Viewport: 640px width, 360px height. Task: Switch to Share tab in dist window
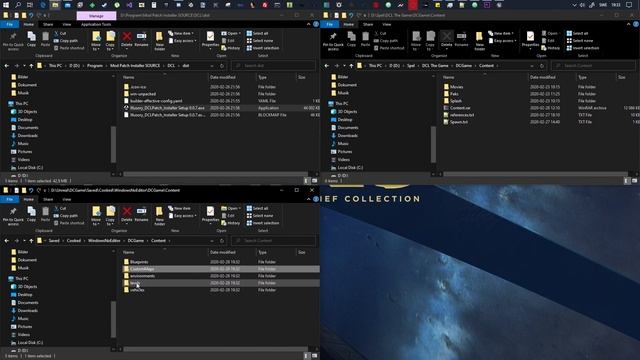point(48,24)
